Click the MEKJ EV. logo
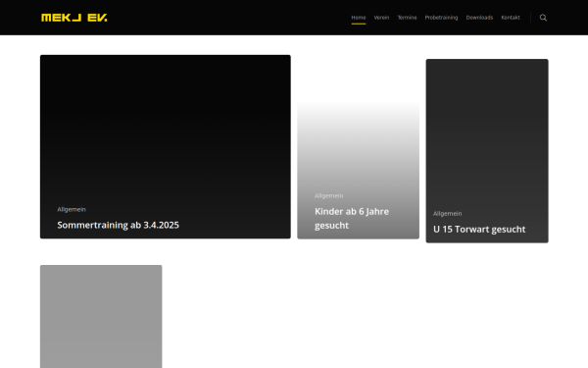The height and width of the screenshot is (368, 588). 74,18
